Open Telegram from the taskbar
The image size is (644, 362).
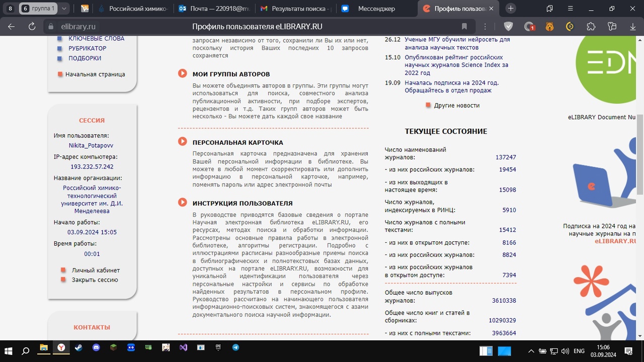point(235,347)
